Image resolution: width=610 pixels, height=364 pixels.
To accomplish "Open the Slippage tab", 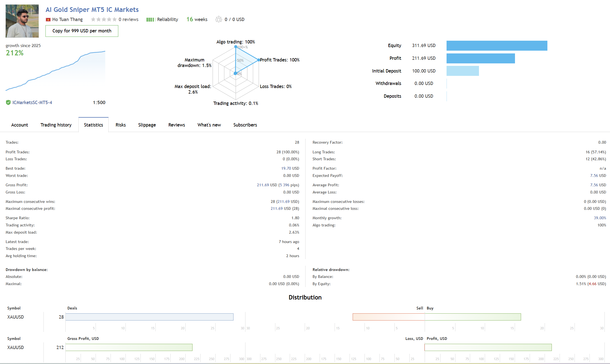I will [x=147, y=125].
